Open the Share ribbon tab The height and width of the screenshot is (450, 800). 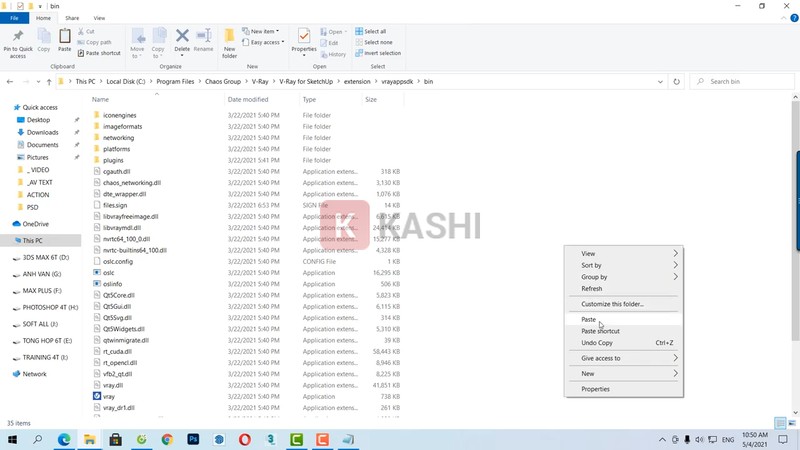tap(73, 18)
